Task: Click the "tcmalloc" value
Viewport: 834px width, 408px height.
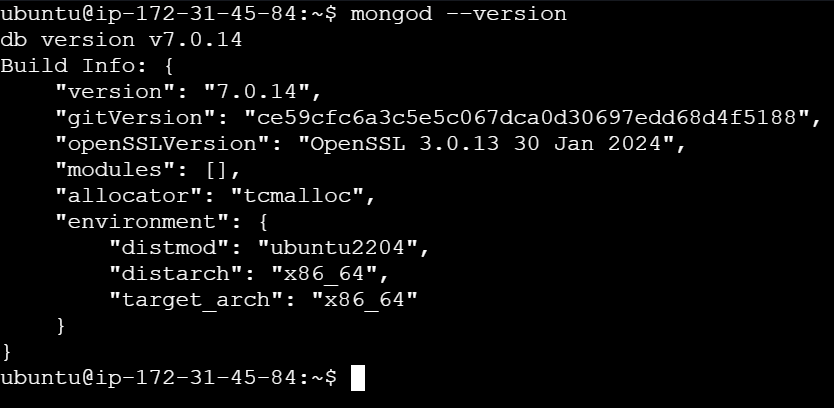Action: point(298,196)
